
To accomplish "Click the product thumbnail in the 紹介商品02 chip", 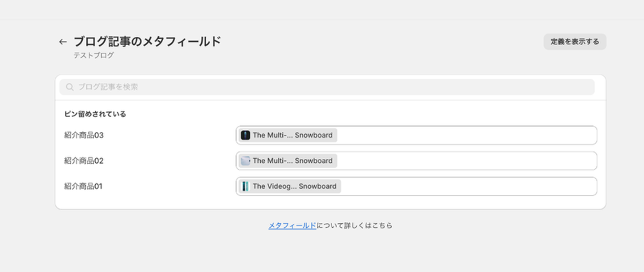I will coord(246,161).
